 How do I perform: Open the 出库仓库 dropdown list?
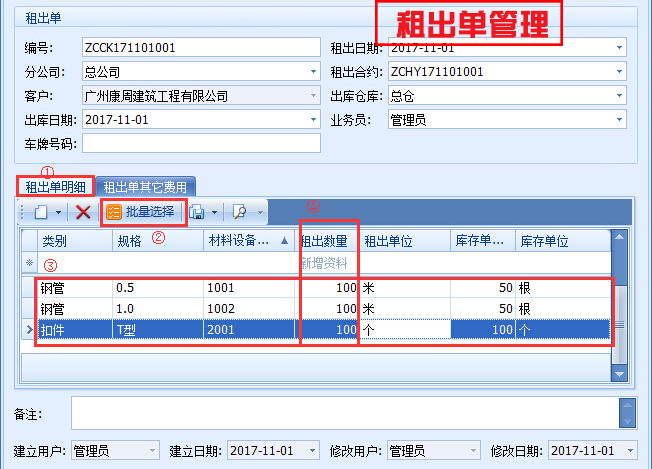click(619, 96)
